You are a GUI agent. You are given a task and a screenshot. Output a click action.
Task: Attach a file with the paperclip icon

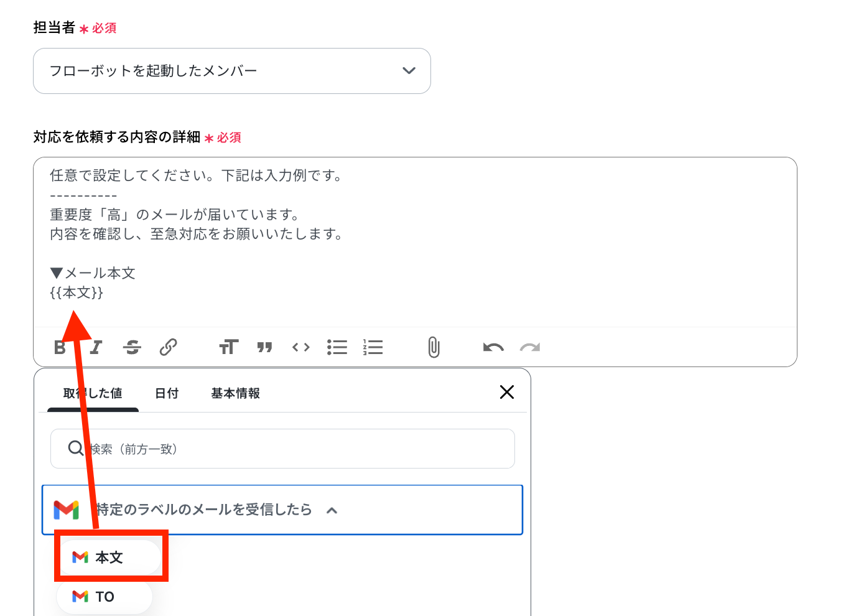[x=434, y=347]
